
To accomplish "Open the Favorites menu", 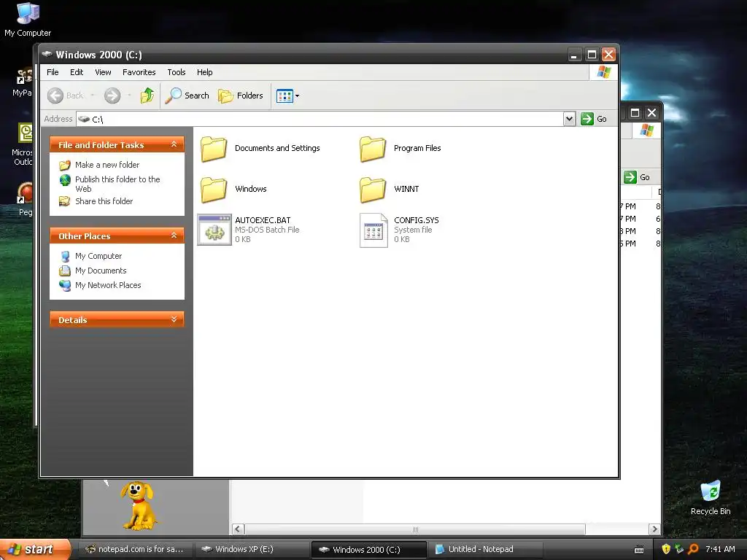I will [x=139, y=72].
